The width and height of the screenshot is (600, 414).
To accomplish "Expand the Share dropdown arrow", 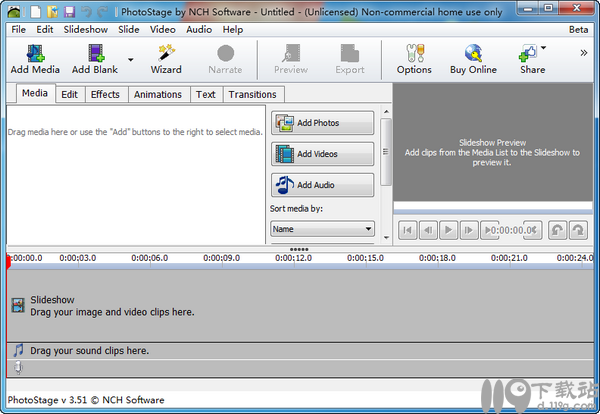I will click(543, 48).
